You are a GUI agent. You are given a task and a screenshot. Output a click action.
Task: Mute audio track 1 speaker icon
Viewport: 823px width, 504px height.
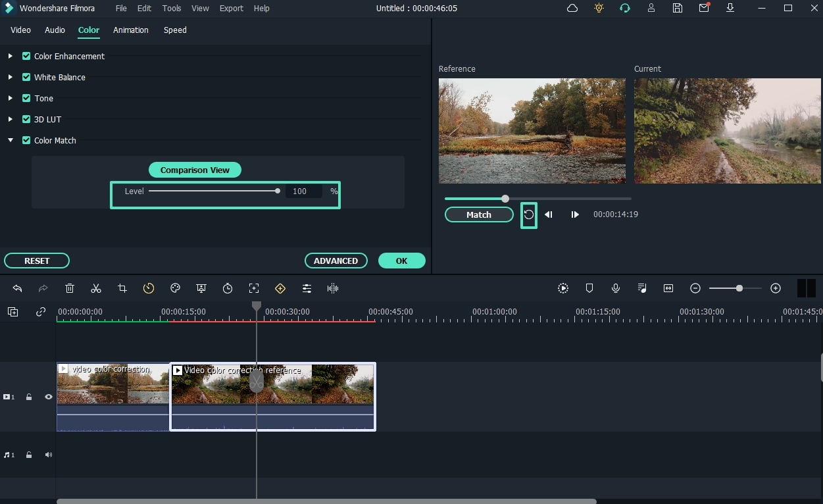49,455
